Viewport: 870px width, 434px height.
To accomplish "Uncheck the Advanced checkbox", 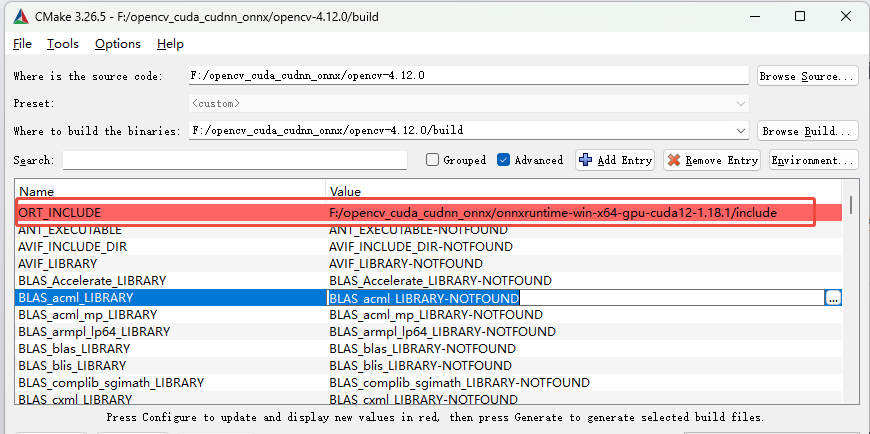I will 503,160.
